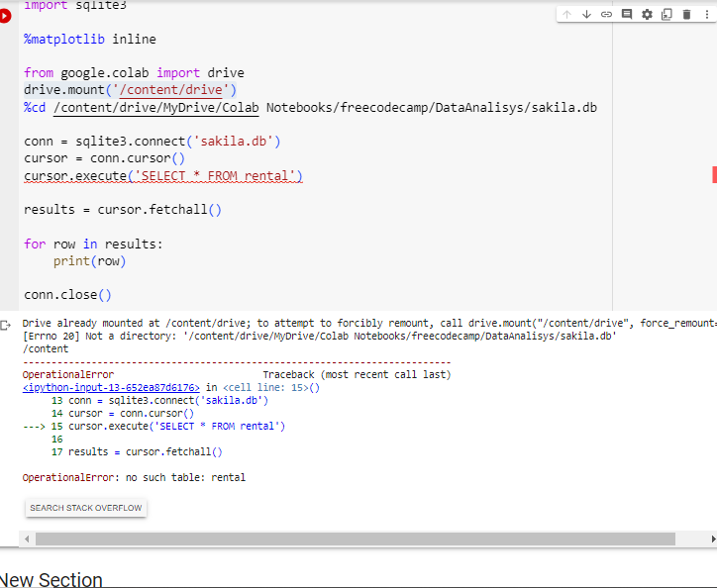Open more cell actions menu

click(x=707, y=14)
